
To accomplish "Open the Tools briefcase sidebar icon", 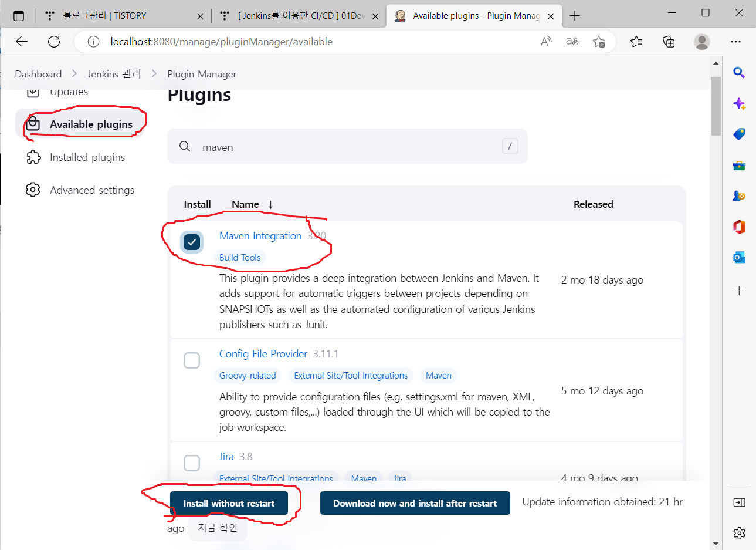I will coord(739,166).
